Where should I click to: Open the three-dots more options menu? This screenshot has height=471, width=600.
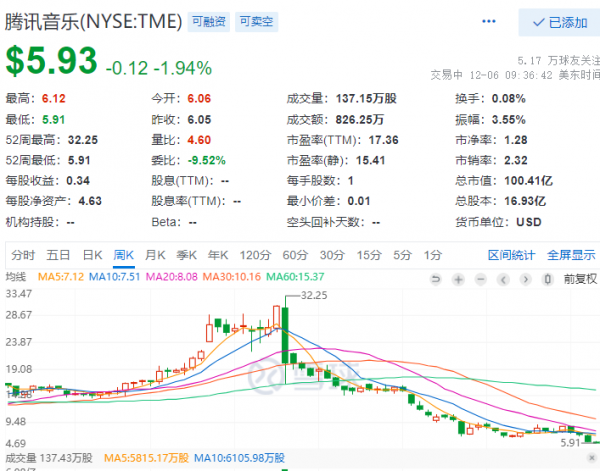(489, 21)
